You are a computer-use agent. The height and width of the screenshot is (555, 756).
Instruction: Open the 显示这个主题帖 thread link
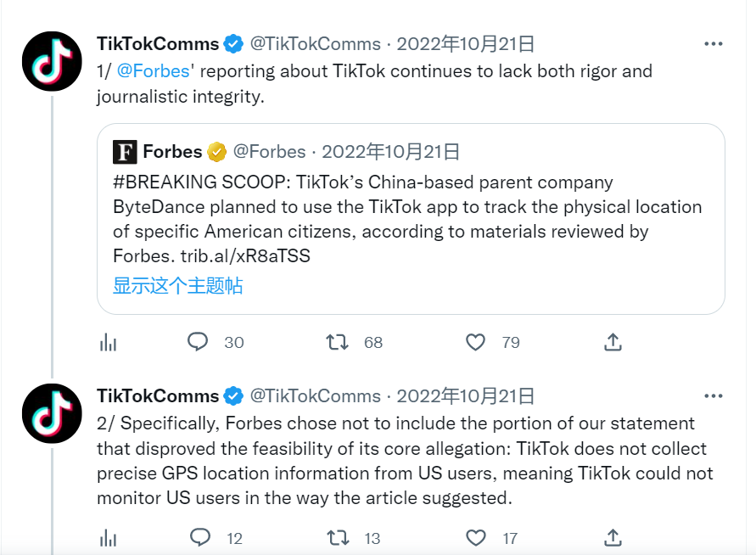(178, 286)
